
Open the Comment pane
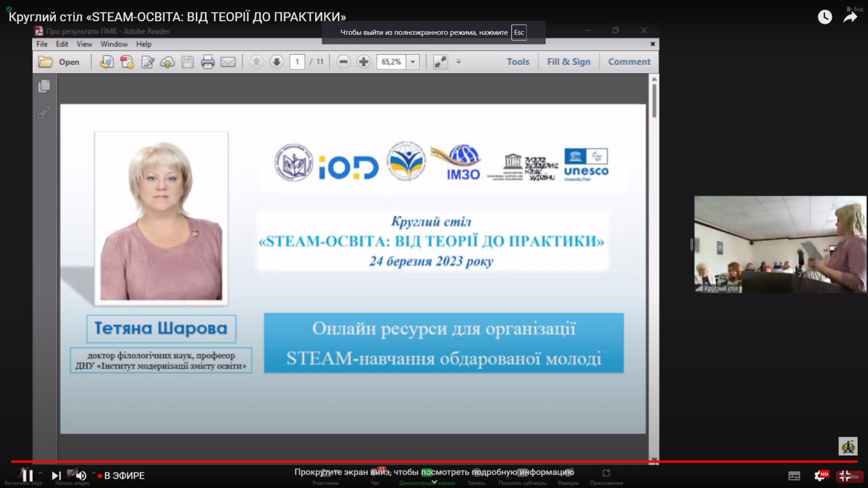click(629, 62)
